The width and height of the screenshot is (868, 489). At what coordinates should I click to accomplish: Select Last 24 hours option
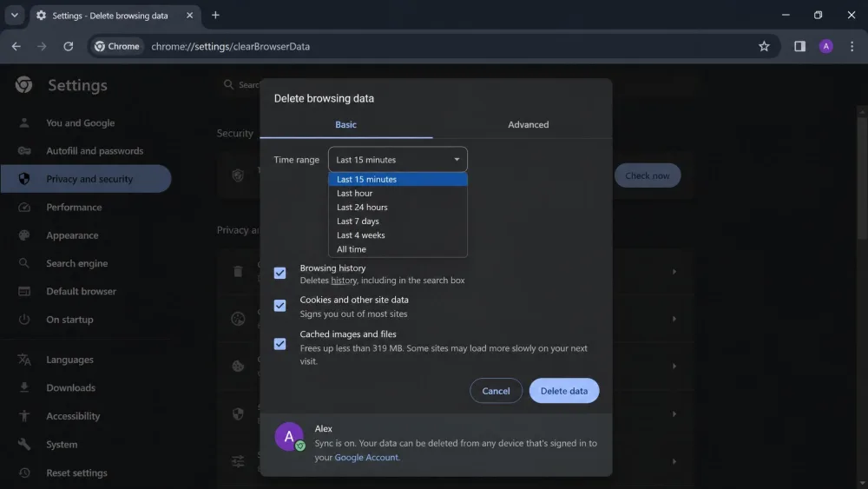point(398,207)
